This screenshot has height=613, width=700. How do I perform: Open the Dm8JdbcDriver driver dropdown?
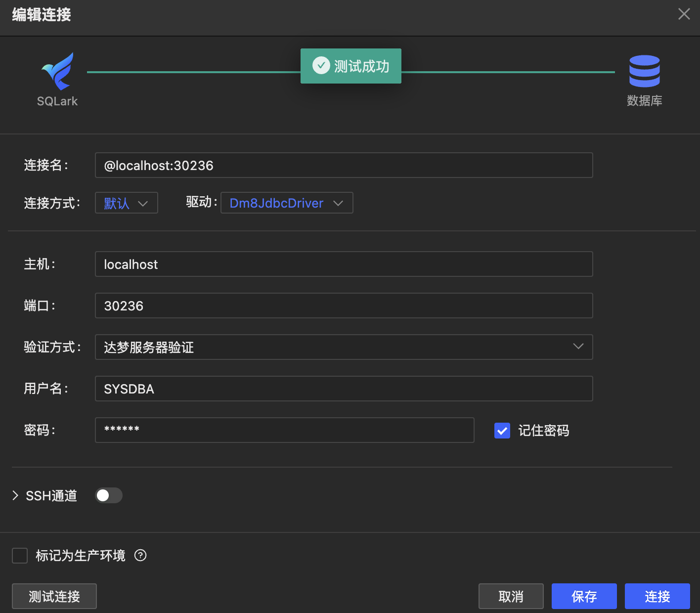point(287,203)
